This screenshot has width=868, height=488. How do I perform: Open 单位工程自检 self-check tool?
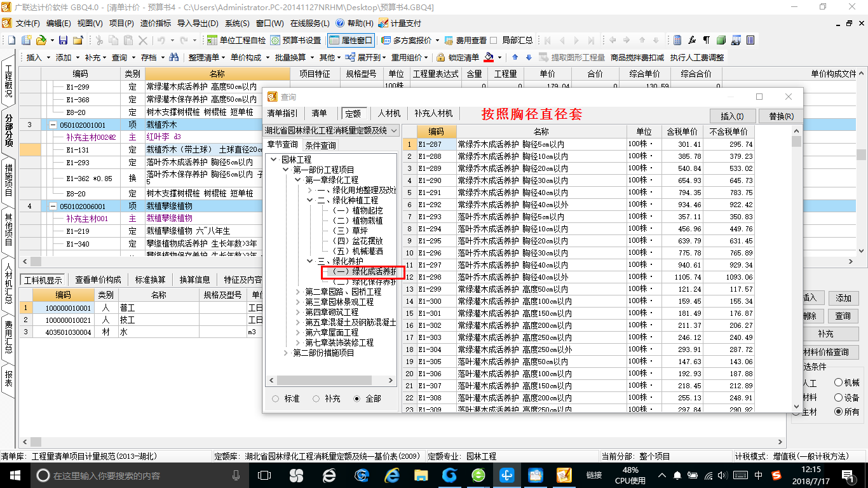pyautogui.click(x=236, y=40)
